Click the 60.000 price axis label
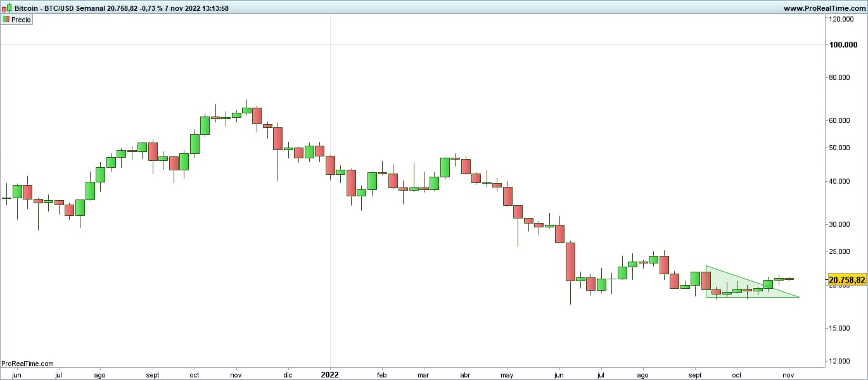 pos(841,120)
